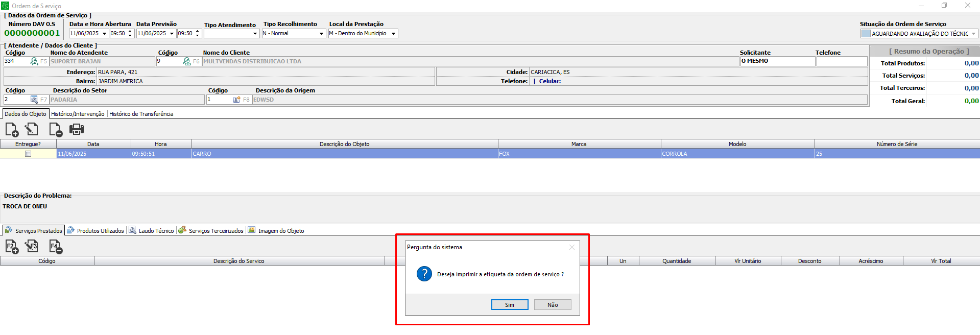
Task: Switch to Histórico/Intervenção tab
Action: tap(78, 114)
